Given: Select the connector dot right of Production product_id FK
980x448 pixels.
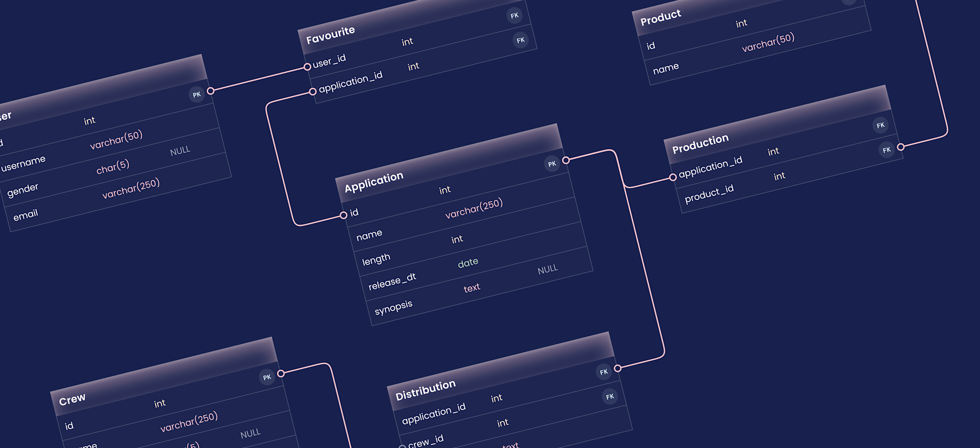Looking at the screenshot, I should (x=901, y=147).
